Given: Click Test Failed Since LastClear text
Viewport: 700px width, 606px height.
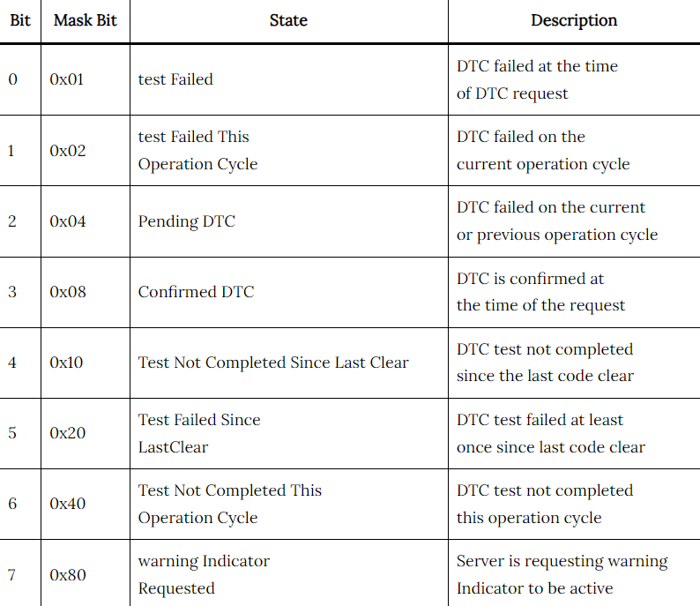Looking at the screenshot, I should coord(199,433).
